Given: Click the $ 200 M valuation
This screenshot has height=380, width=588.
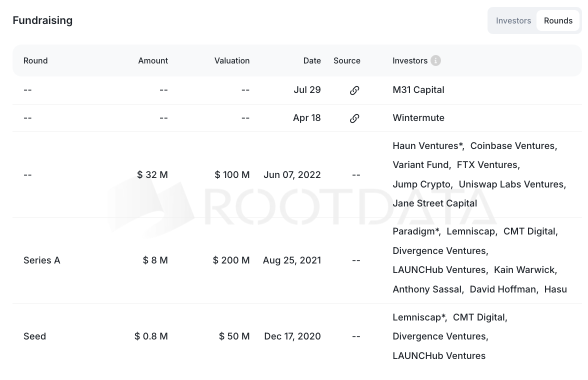Looking at the screenshot, I should coord(231,260).
